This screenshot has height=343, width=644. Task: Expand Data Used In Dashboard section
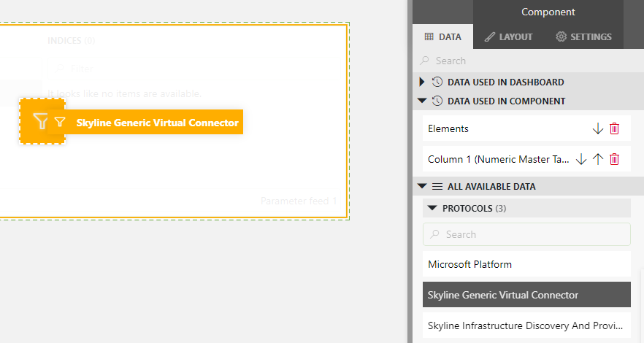421,82
